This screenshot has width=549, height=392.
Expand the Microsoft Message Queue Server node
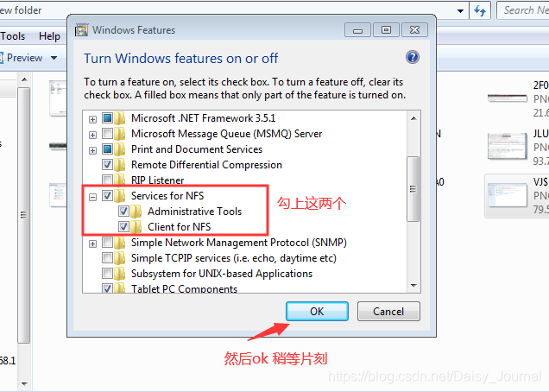[x=92, y=136]
